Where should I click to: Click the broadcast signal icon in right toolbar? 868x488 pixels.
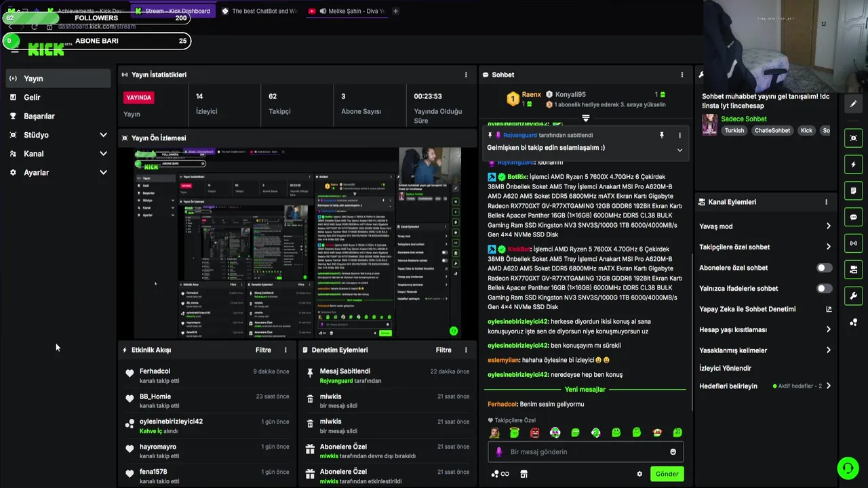point(854,243)
